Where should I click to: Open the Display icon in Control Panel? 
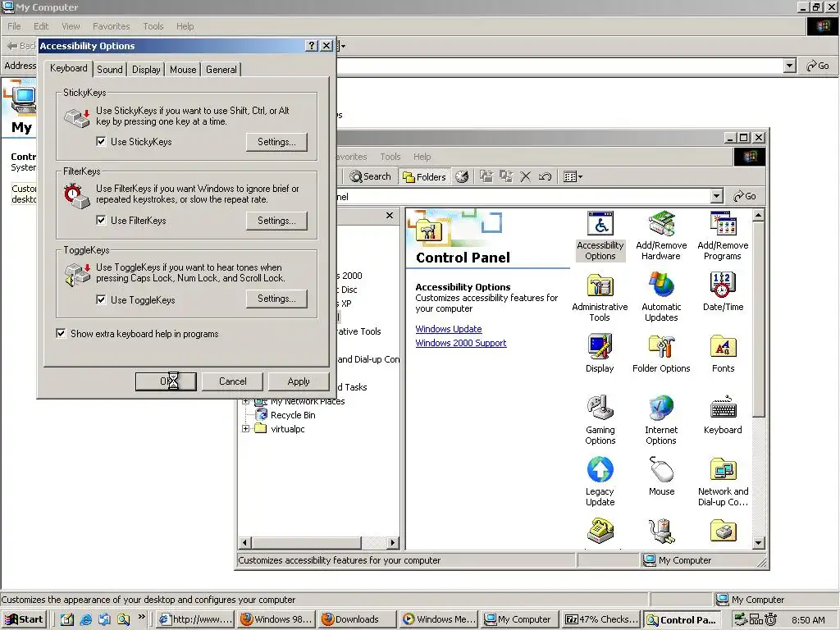[x=600, y=354]
